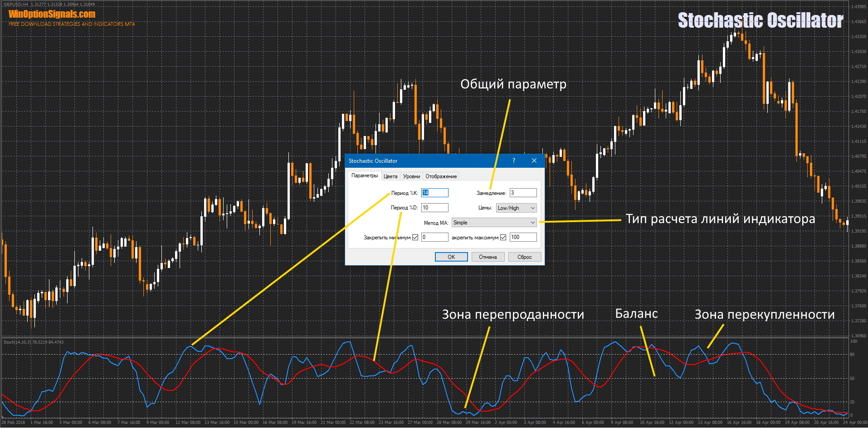Image resolution: width=868 pixels, height=428 pixels.
Task: Switch to the Параметры tab
Action: coord(364,176)
